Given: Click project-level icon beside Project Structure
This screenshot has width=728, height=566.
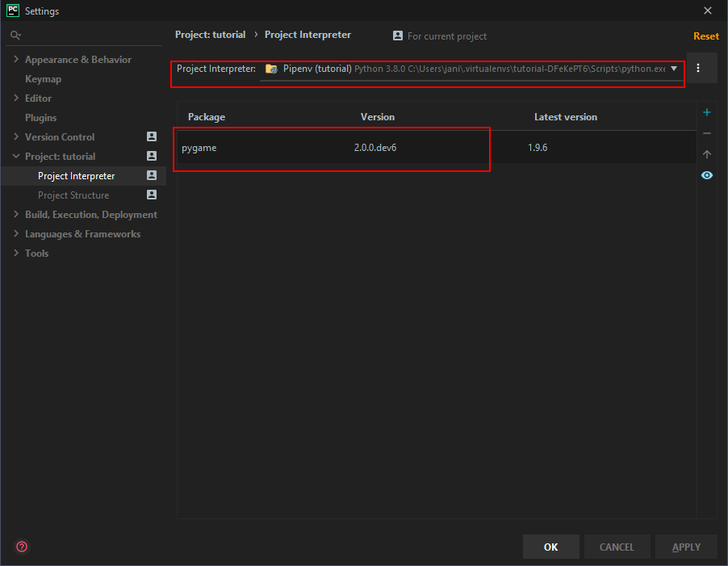Looking at the screenshot, I should pos(152,195).
